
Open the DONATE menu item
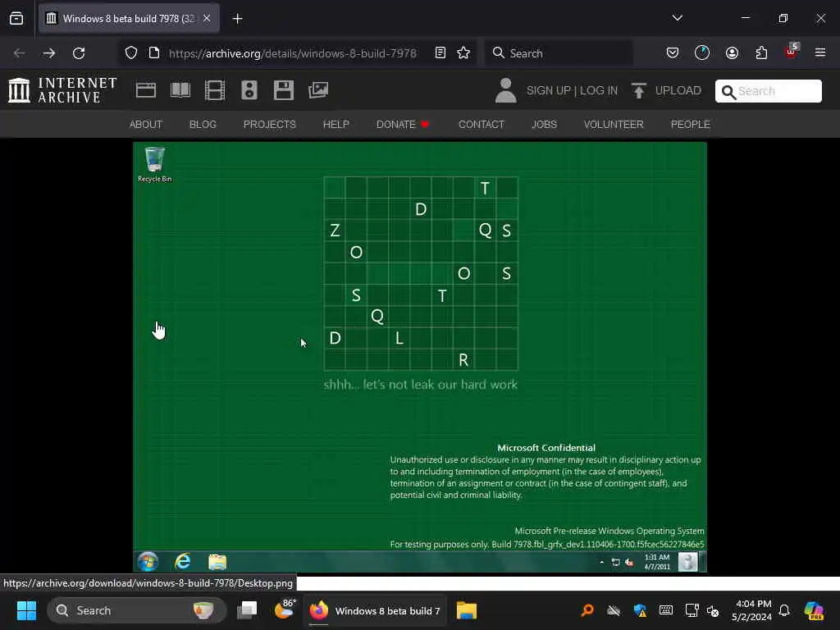403,125
